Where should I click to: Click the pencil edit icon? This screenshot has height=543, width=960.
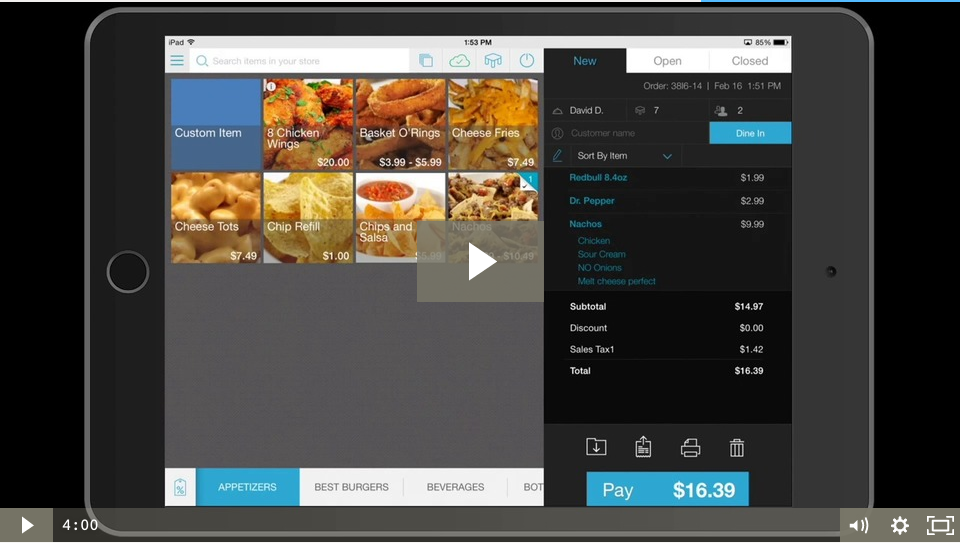557,155
